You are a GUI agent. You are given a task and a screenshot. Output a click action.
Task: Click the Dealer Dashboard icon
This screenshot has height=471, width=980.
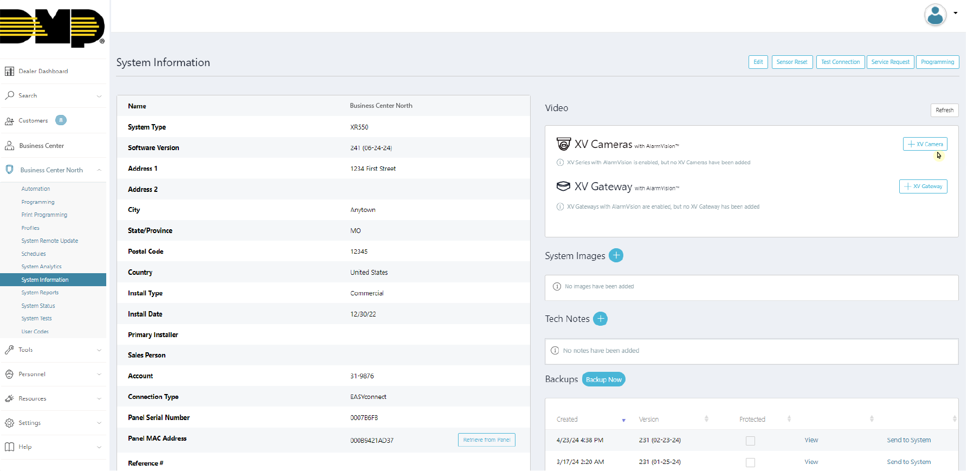pyautogui.click(x=9, y=72)
